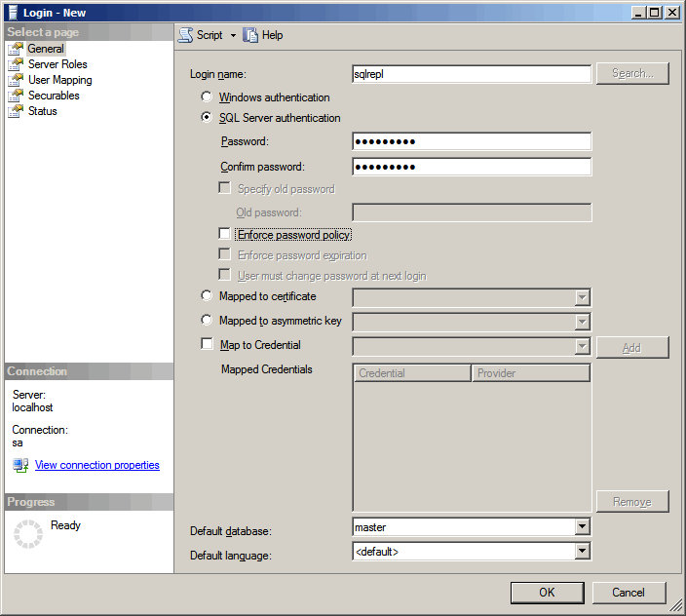Click into the Login name field
The image size is (686, 616).
click(472, 74)
